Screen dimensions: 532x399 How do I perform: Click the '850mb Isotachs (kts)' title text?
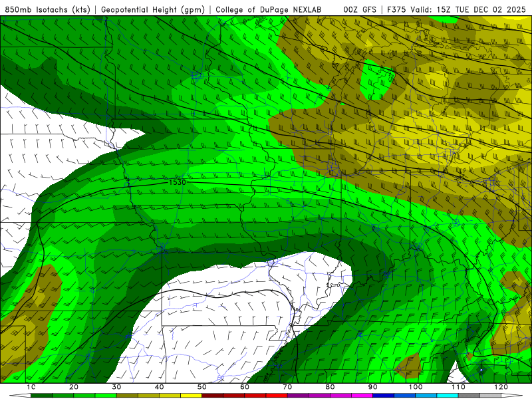(47, 9)
